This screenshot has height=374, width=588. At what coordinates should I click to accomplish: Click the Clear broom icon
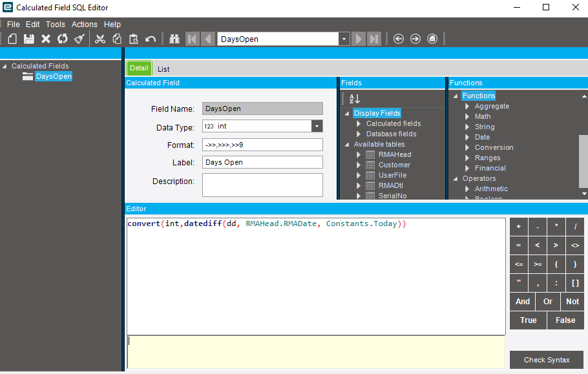[79, 39]
